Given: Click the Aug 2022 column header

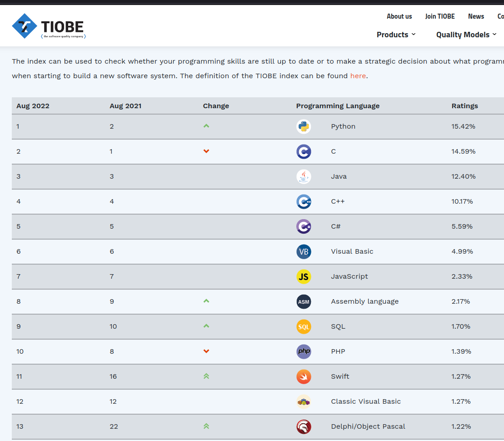Looking at the screenshot, I should tap(33, 106).
